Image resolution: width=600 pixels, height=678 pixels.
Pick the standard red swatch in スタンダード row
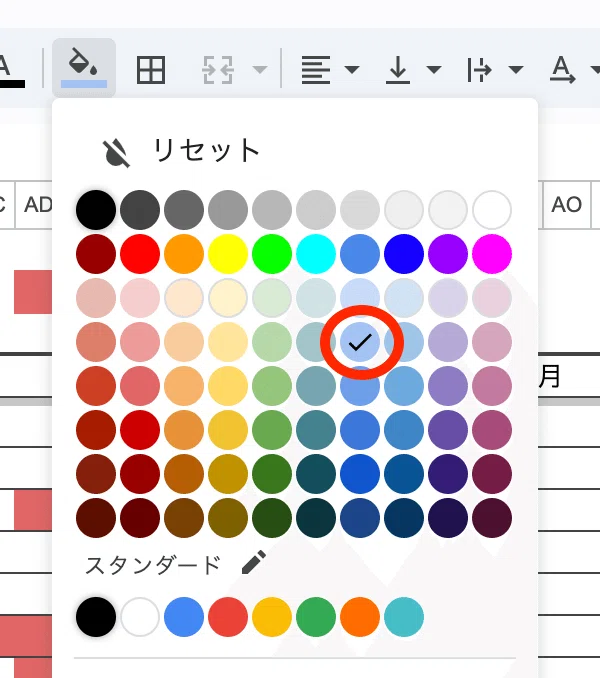coord(228,617)
